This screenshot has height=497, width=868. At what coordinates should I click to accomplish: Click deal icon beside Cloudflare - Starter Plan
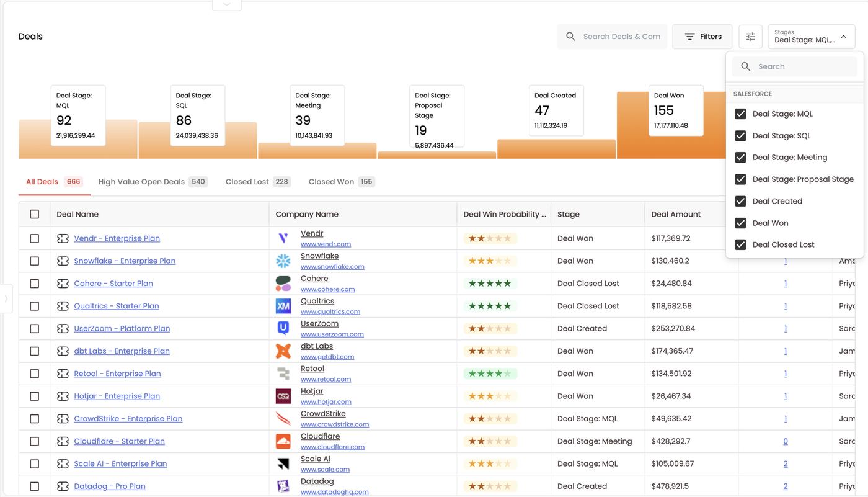click(x=63, y=441)
